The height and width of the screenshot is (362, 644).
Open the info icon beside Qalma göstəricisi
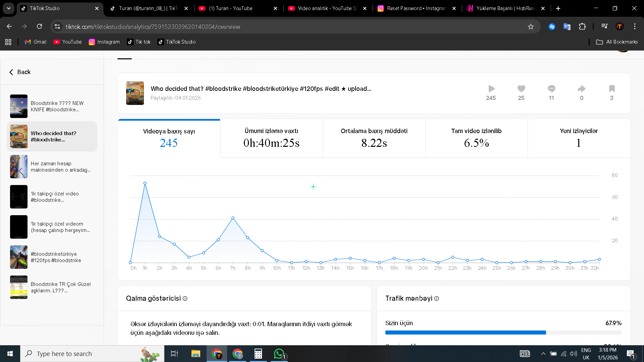185,298
